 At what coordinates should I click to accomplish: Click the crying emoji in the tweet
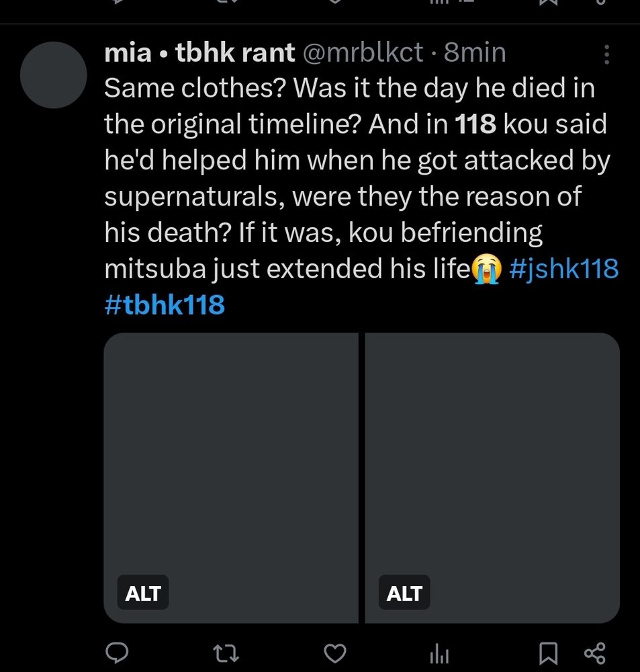click(486, 269)
